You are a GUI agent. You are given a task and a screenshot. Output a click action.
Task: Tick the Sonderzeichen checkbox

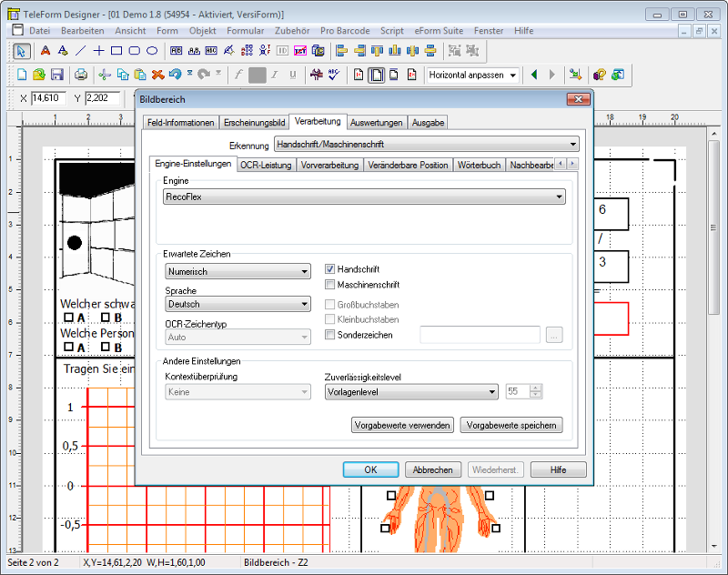pos(331,335)
